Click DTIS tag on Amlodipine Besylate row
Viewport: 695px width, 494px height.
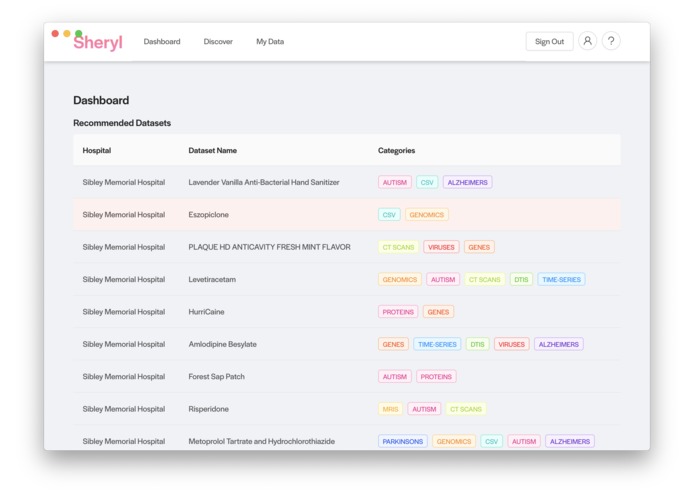pyautogui.click(x=477, y=344)
